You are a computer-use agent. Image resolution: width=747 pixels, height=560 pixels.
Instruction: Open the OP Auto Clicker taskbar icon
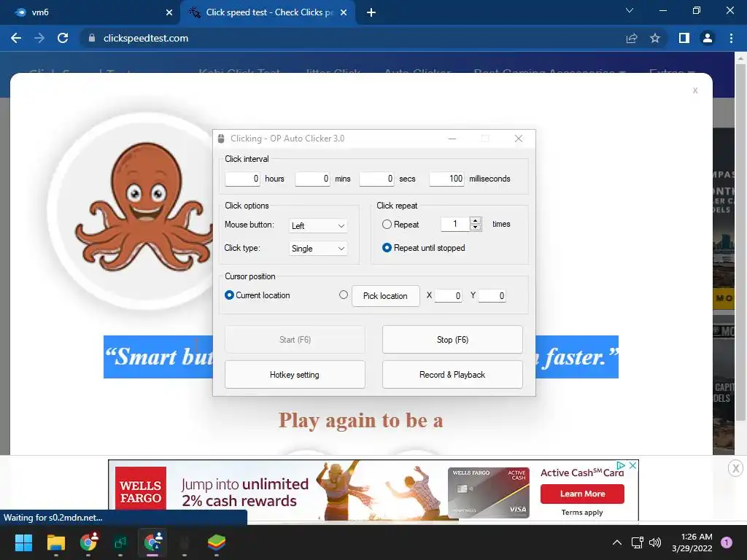tap(185, 542)
